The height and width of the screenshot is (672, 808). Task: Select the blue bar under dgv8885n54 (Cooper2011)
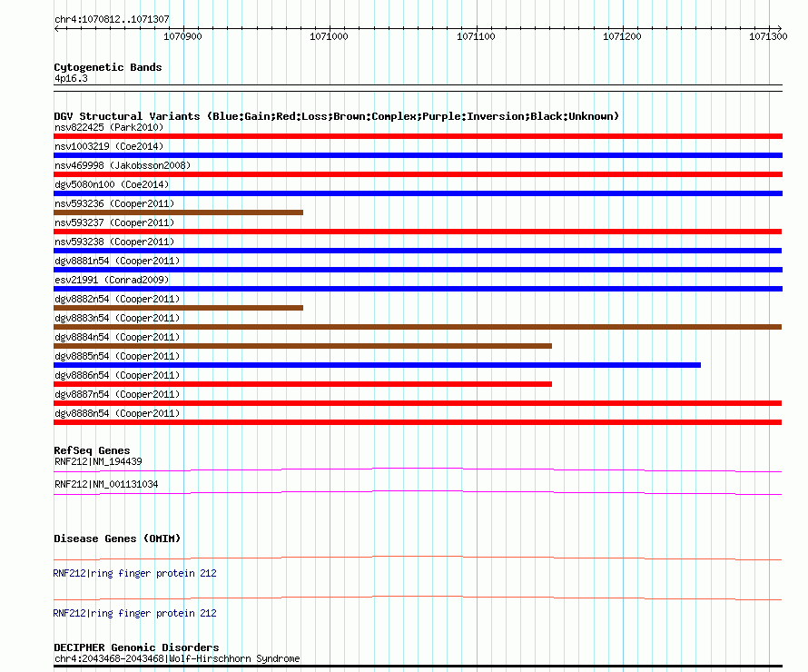tap(377, 365)
